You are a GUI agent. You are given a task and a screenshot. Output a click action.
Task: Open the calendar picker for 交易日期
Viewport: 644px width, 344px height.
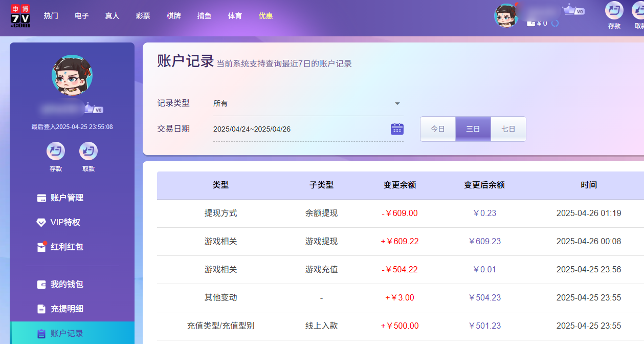point(397,128)
